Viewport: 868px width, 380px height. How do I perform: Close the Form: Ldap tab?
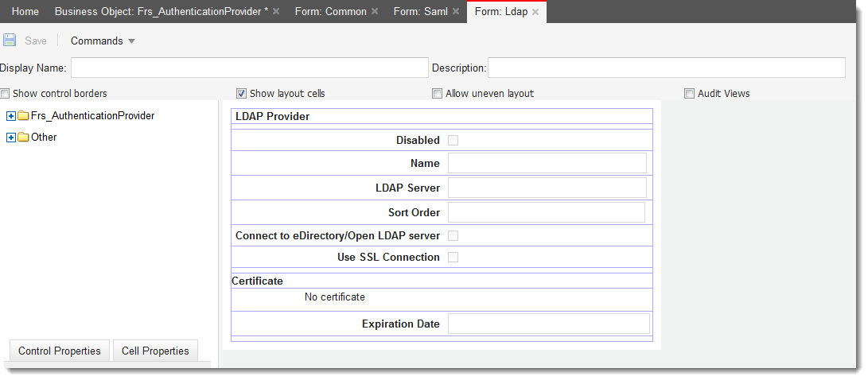point(535,12)
